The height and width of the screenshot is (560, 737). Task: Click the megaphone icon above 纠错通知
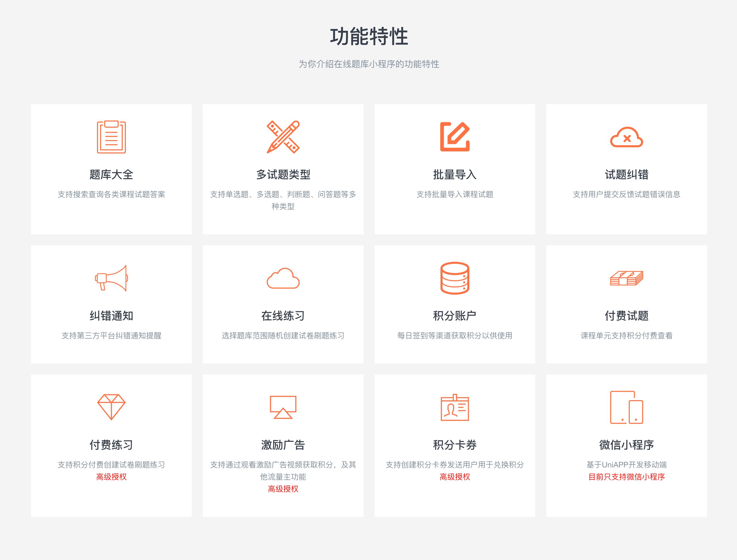111,278
